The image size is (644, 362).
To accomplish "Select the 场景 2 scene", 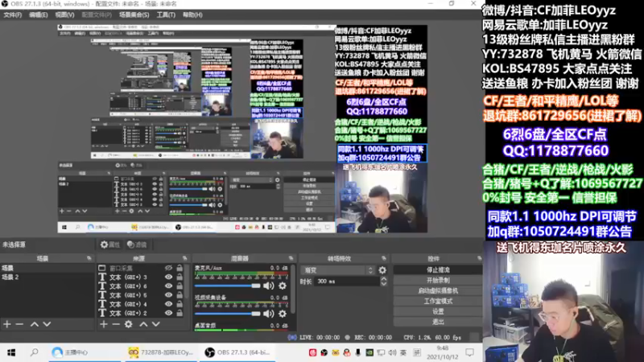I will pyautogui.click(x=47, y=277).
